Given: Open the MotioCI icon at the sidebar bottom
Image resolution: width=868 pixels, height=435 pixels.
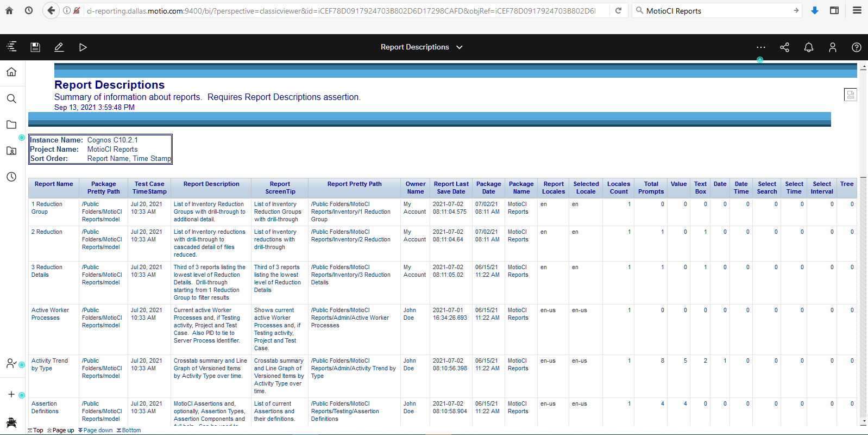Looking at the screenshot, I should tap(11, 422).
